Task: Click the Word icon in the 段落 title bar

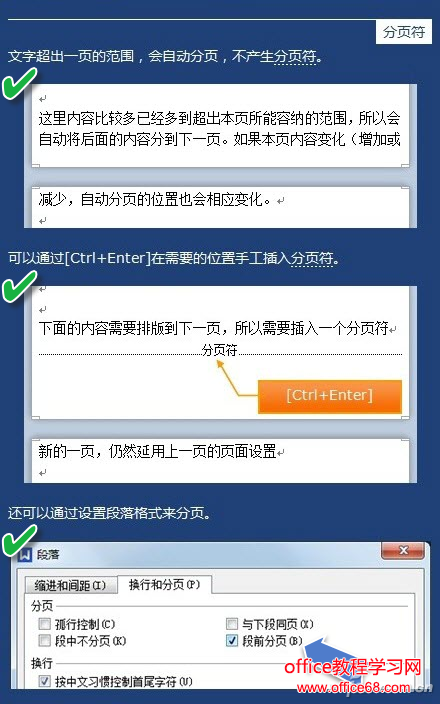Action: point(26,554)
